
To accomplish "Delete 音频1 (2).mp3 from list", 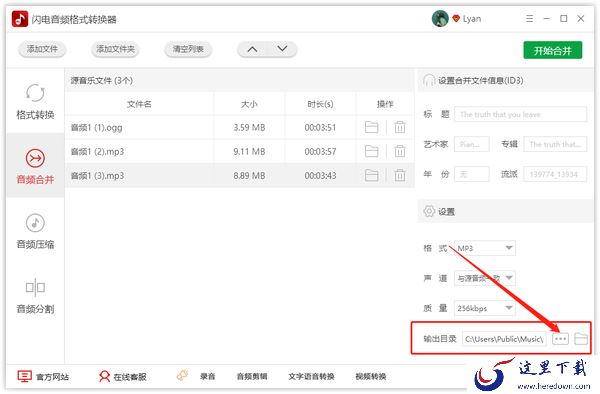I will coord(400,151).
